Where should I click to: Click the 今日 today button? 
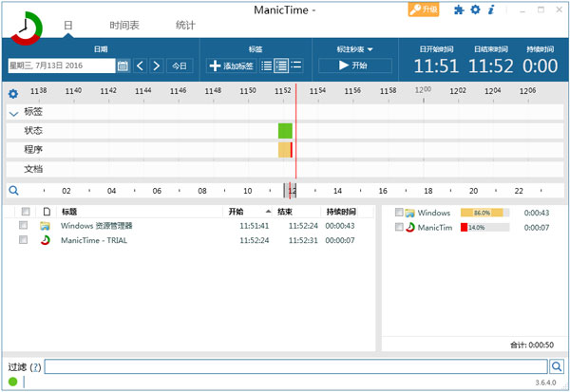[x=180, y=65]
